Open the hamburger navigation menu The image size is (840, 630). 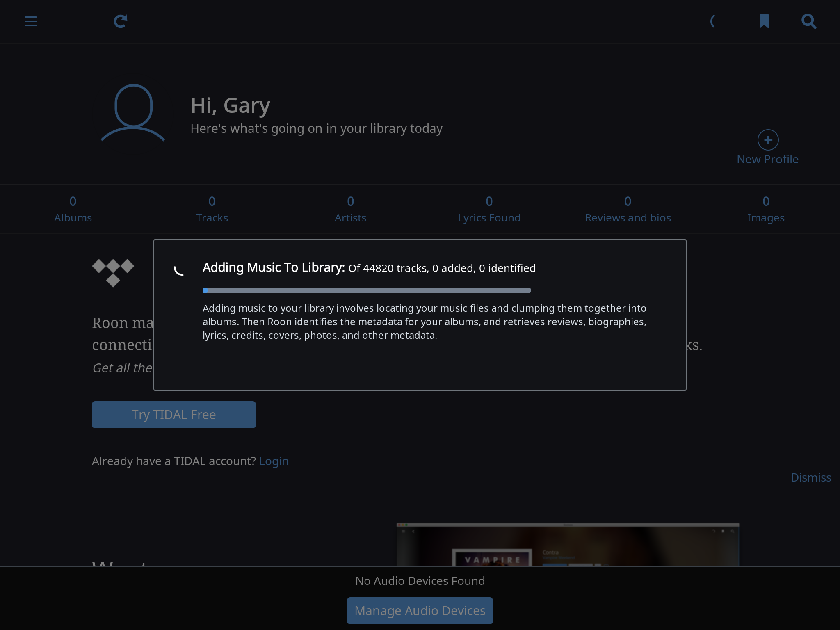[31, 21]
